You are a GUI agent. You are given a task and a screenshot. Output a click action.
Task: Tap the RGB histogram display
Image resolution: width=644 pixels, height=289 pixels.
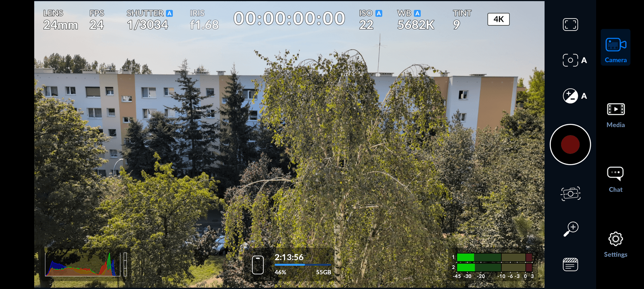point(83,264)
